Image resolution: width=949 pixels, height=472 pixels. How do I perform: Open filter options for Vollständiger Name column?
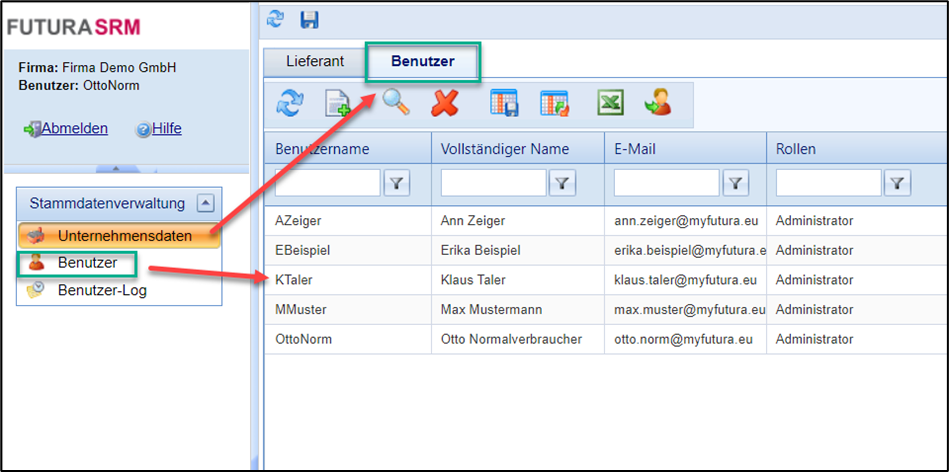coord(563,183)
